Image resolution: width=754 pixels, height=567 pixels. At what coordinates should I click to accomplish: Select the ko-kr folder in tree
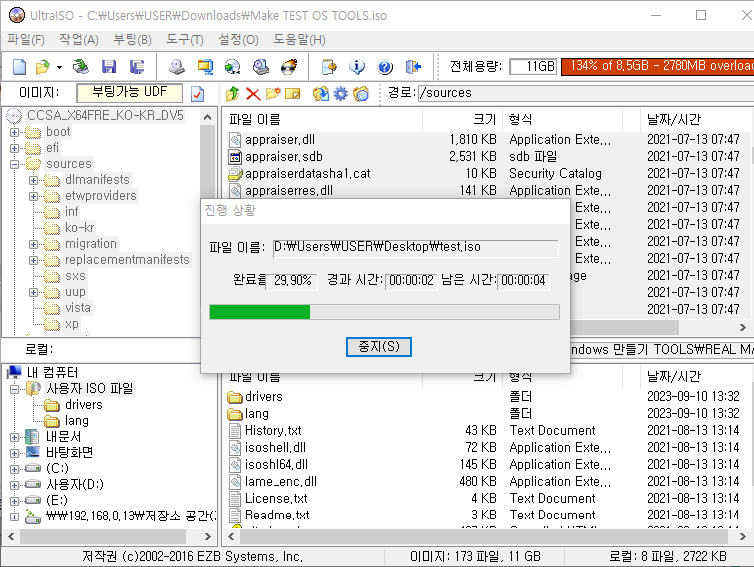coord(79,227)
